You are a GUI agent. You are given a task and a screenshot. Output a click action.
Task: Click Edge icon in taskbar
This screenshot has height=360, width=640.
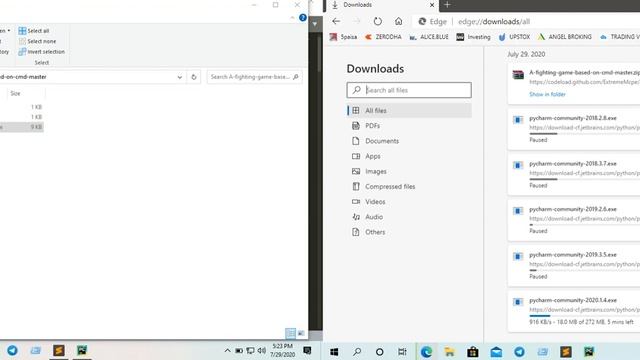point(426,352)
